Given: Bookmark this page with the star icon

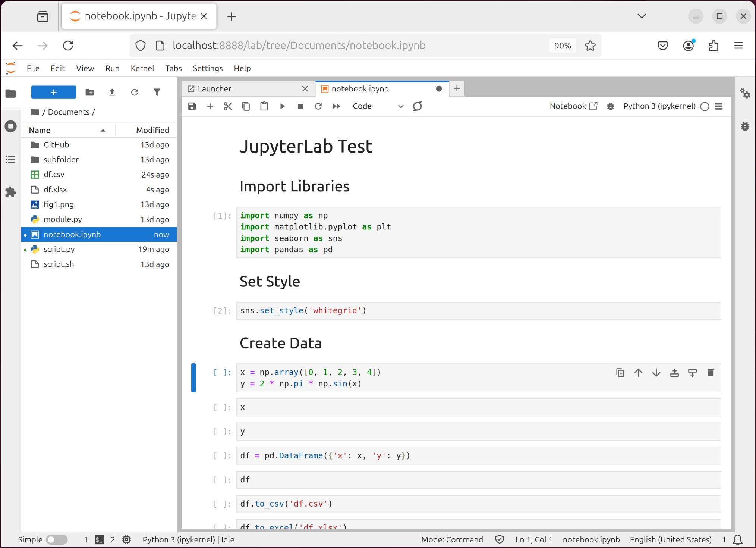Looking at the screenshot, I should tap(590, 46).
